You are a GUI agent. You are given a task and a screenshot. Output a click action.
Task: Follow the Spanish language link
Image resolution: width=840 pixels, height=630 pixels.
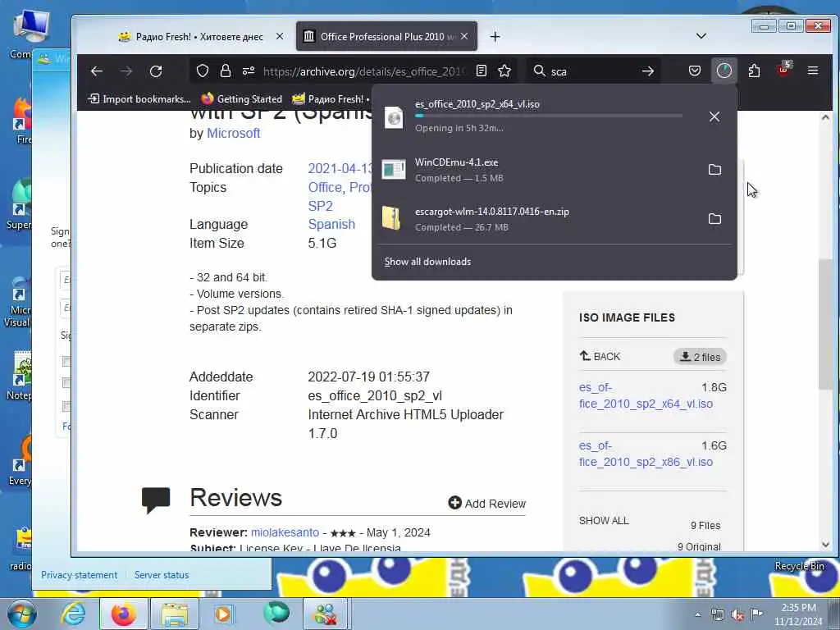pyautogui.click(x=331, y=224)
